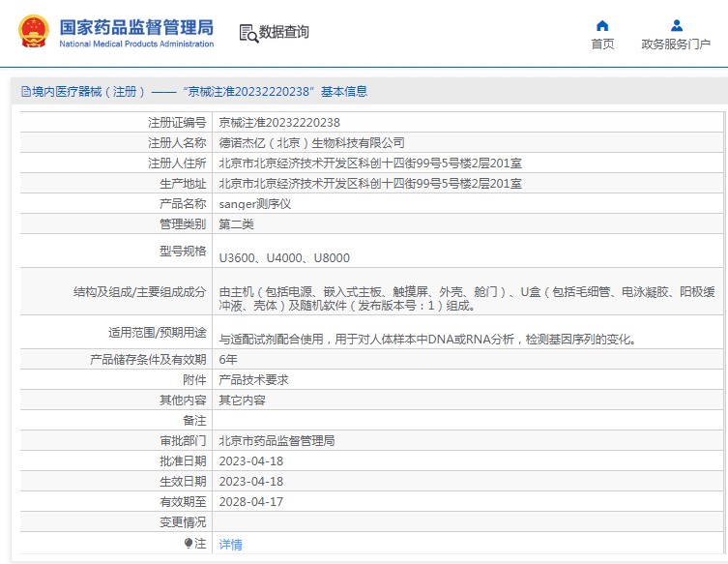The width and height of the screenshot is (728, 564).
Task: Click the 政务服务门户 user icon
Action: click(676, 26)
